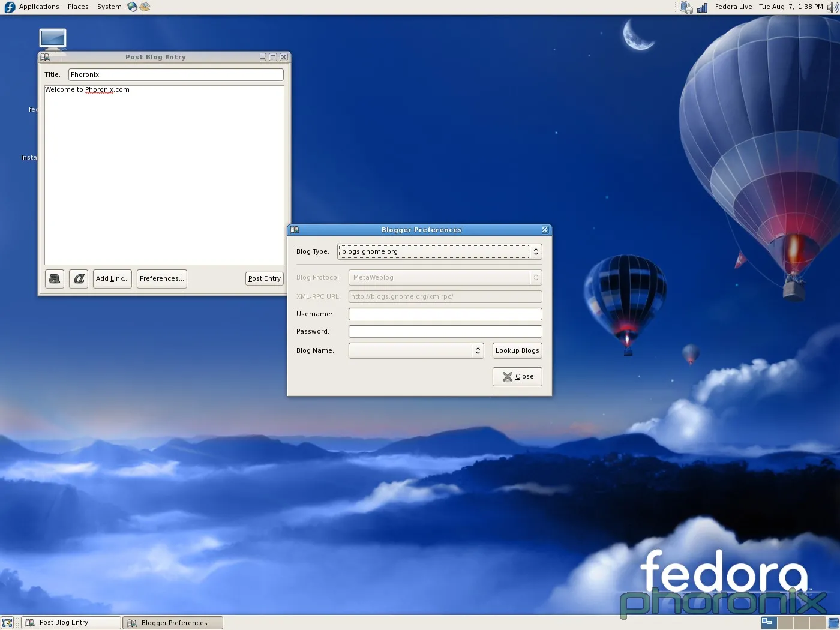Switch to Blogger Preferences in the taskbar
Image resolution: width=840 pixels, height=630 pixels.
[173, 623]
